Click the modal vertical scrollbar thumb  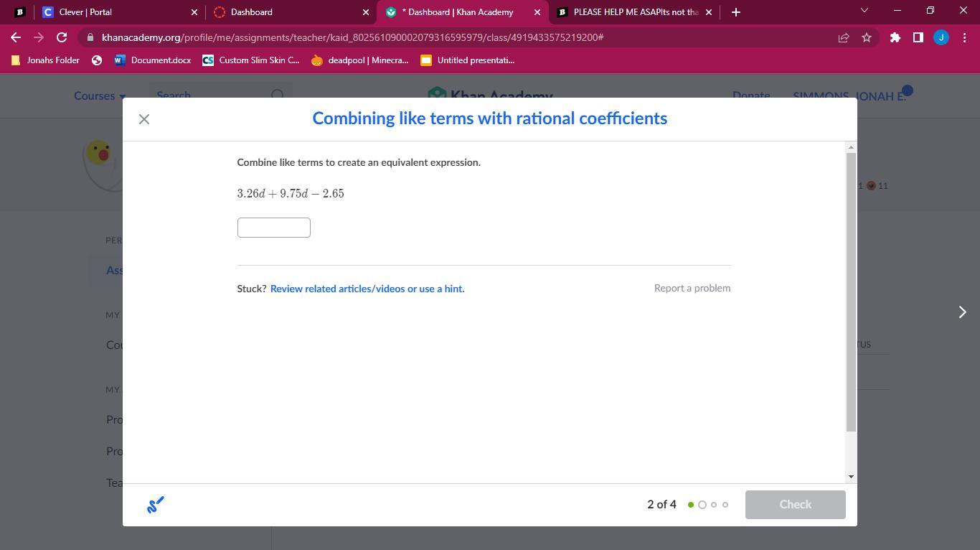click(851, 292)
